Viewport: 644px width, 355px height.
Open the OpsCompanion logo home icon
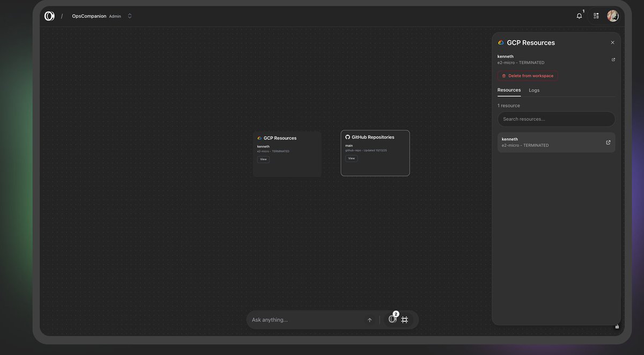tap(49, 16)
